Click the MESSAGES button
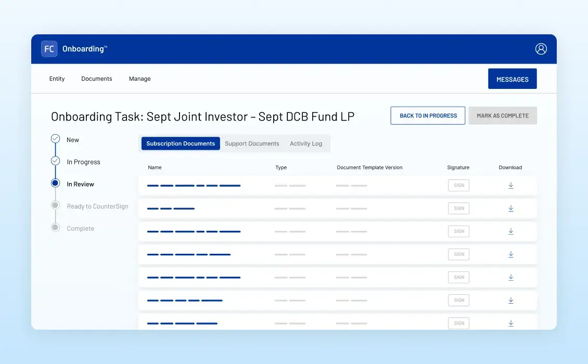 (x=512, y=79)
